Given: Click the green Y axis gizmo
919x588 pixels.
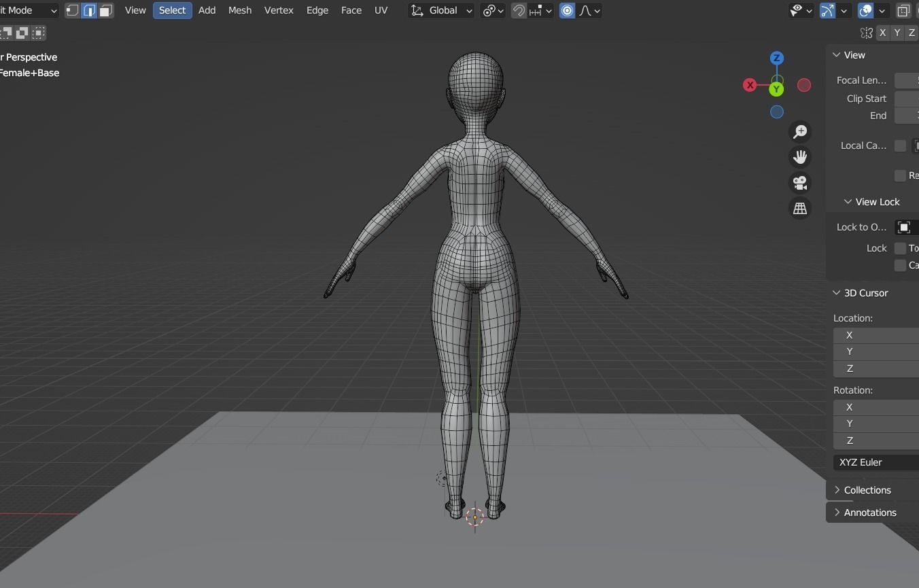Looking at the screenshot, I should click(x=776, y=89).
